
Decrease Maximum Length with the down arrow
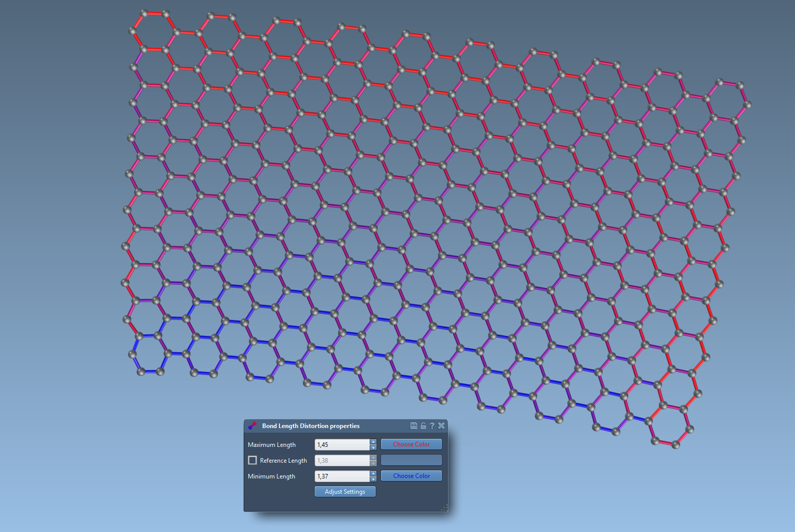(373, 447)
